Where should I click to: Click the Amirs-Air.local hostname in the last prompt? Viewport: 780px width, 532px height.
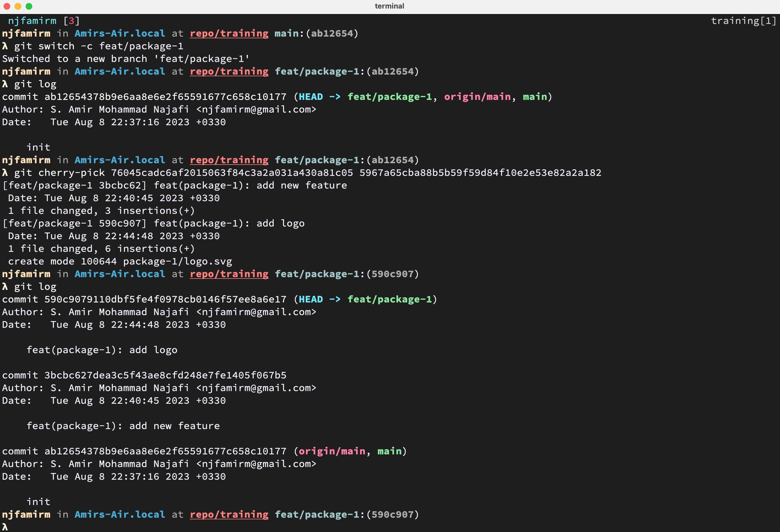click(x=120, y=514)
